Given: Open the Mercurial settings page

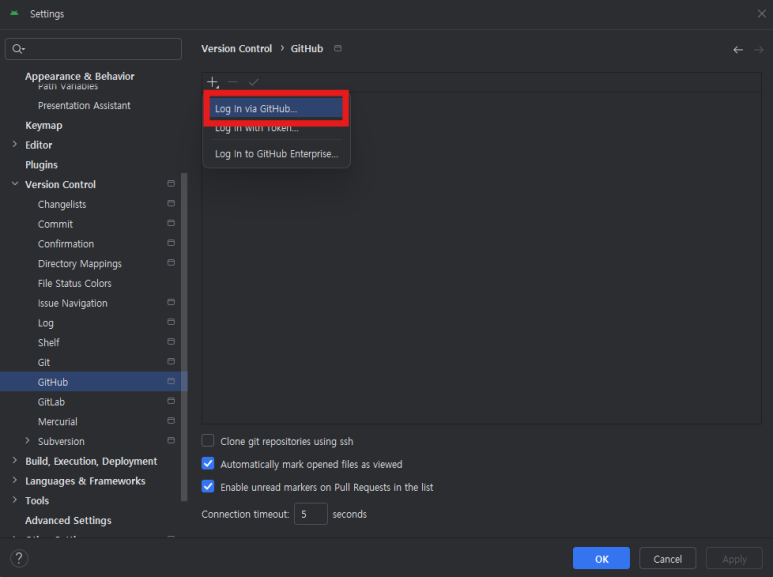Looking at the screenshot, I should pyautogui.click(x=58, y=421).
